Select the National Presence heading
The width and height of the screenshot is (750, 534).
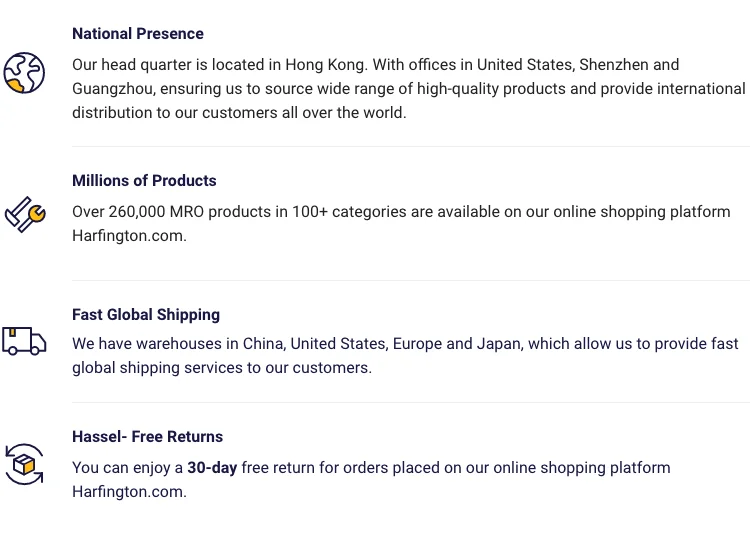[x=138, y=34]
